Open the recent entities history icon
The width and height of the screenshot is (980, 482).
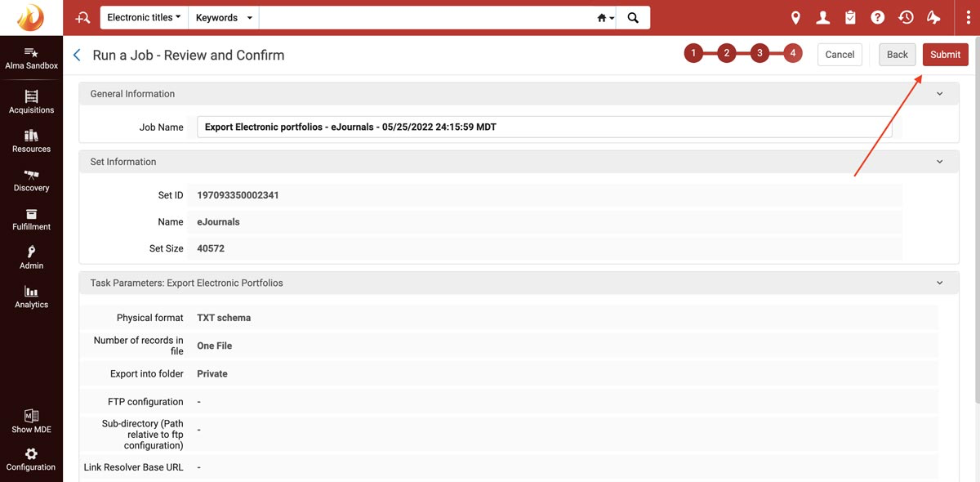(906, 17)
